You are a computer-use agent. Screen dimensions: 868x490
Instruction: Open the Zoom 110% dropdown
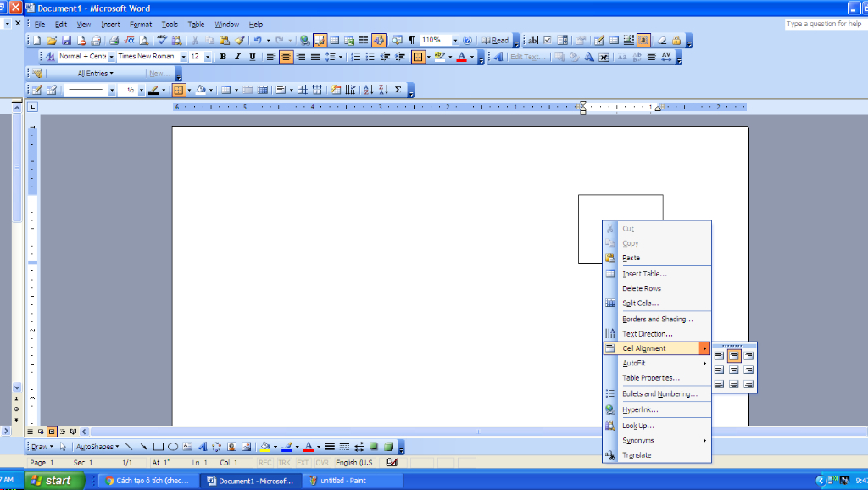[x=455, y=41]
